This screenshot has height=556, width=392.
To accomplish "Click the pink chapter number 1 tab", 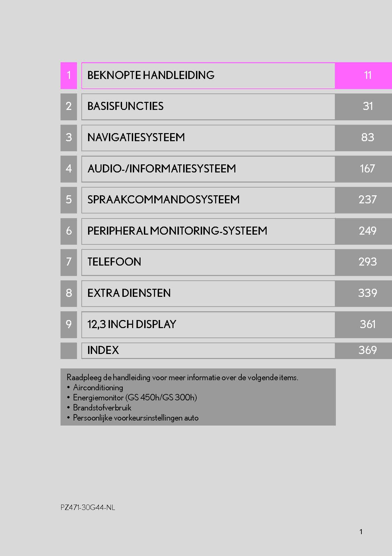I will [x=69, y=75].
